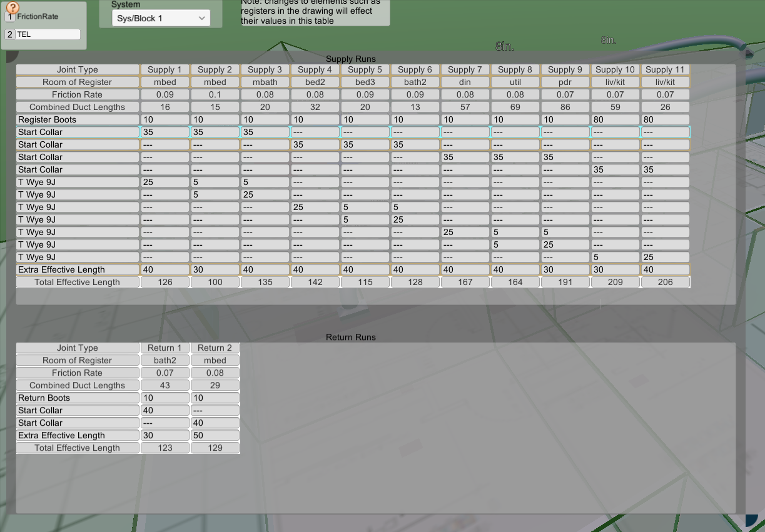Open the System selector showing Sys/Block 1
Viewport: 765px width, 532px height.
[161, 18]
